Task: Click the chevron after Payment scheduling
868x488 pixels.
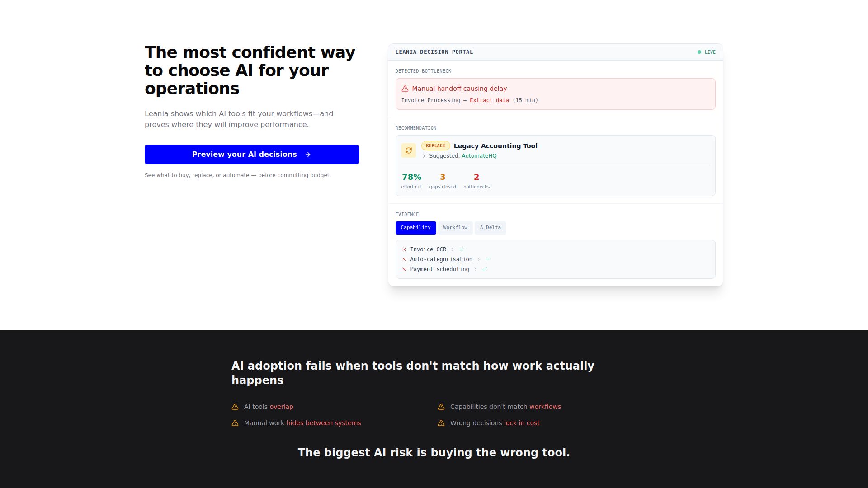Action: 476,269
